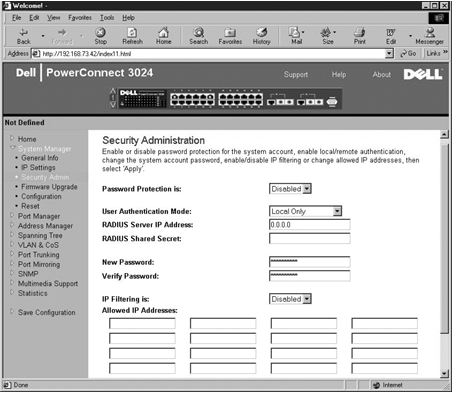Click the About link in banner
The height and width of the screenshot is (402, 462).
click(381, 74)
